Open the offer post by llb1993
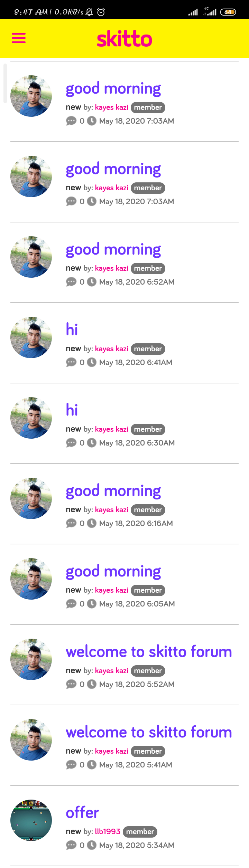This screenshot has height=868, width=249. click(82, 813)
